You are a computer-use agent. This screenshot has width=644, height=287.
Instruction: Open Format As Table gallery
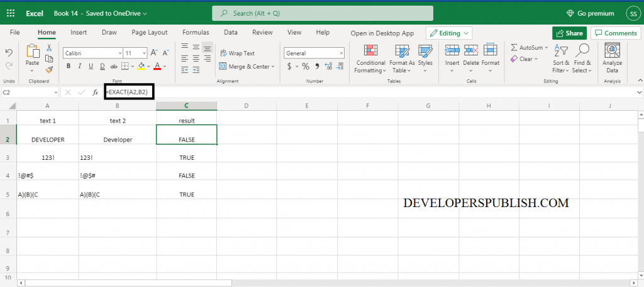402,59
